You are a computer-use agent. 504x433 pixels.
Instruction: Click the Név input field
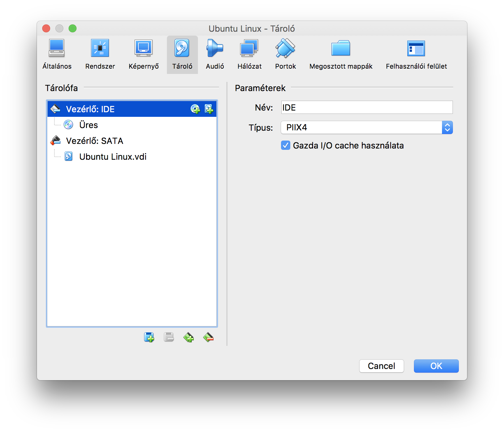coord(367,107)
